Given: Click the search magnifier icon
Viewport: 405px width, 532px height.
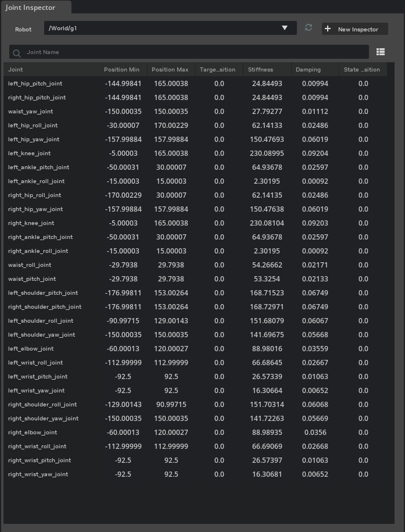Looking at the screenshot, I should 17,53.
